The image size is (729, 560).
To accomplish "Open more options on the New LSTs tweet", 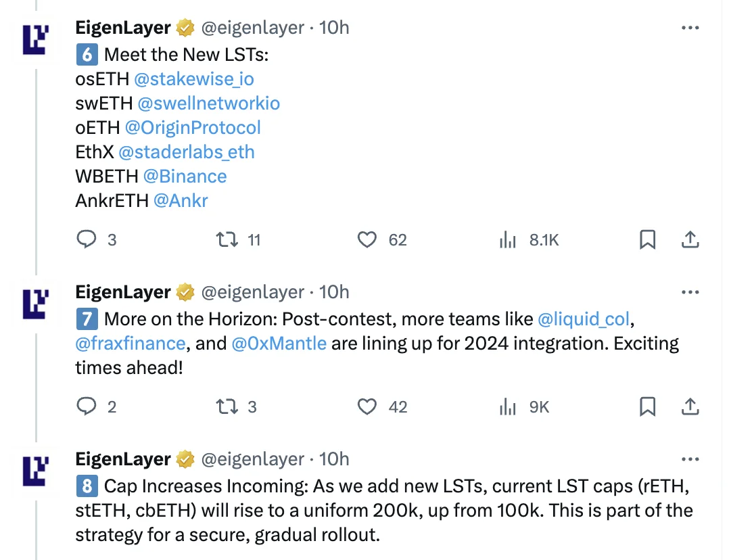I will 689,28.
